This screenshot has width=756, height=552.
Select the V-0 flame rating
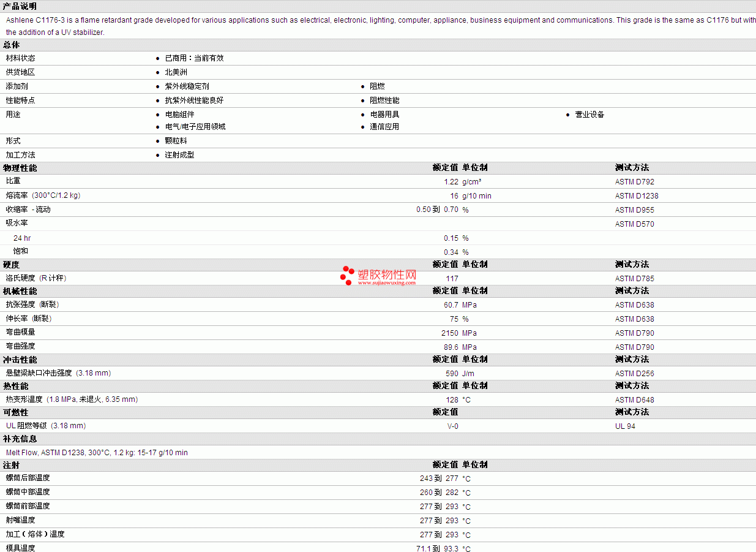[453, 426]
